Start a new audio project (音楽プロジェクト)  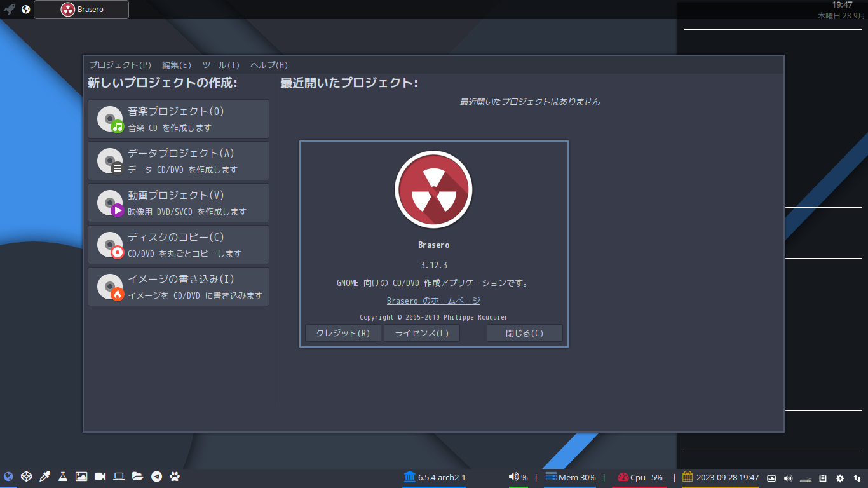pos(179,119)
